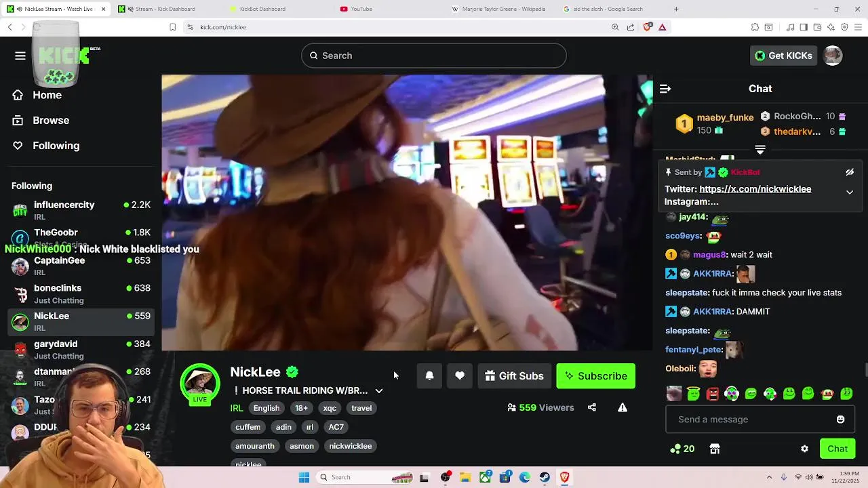Click Get KICKs button
This screenshot has height=488, width=868.
783,56
